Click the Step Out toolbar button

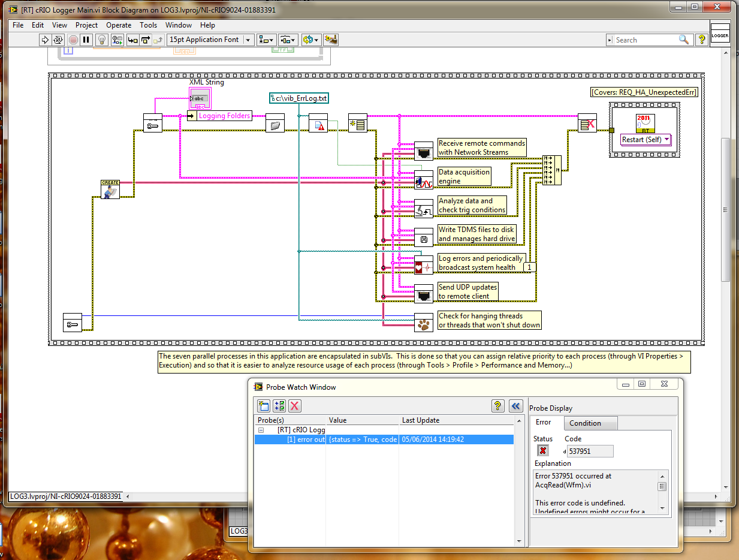[158, 40]
